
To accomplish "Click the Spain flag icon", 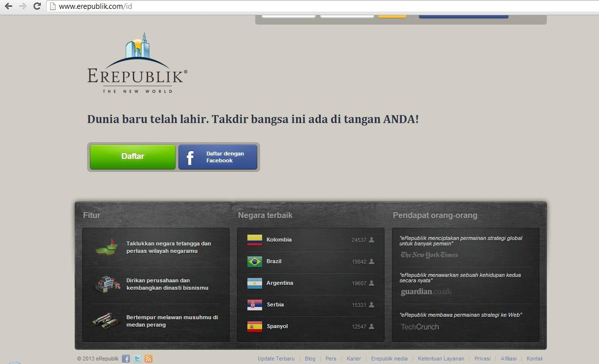I will 255,326.
